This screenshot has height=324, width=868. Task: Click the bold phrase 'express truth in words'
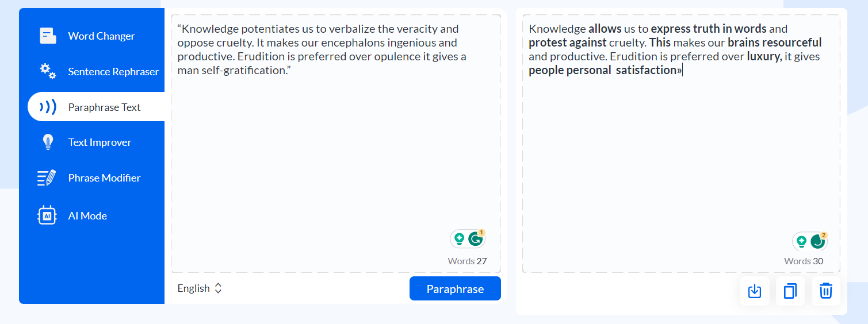coord(709,29)
